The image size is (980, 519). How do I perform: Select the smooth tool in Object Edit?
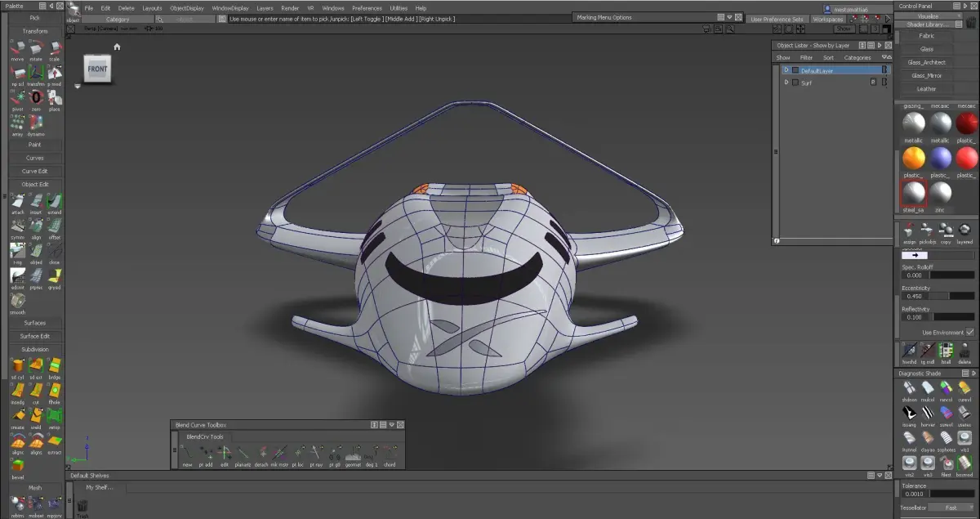pos(17,302)
